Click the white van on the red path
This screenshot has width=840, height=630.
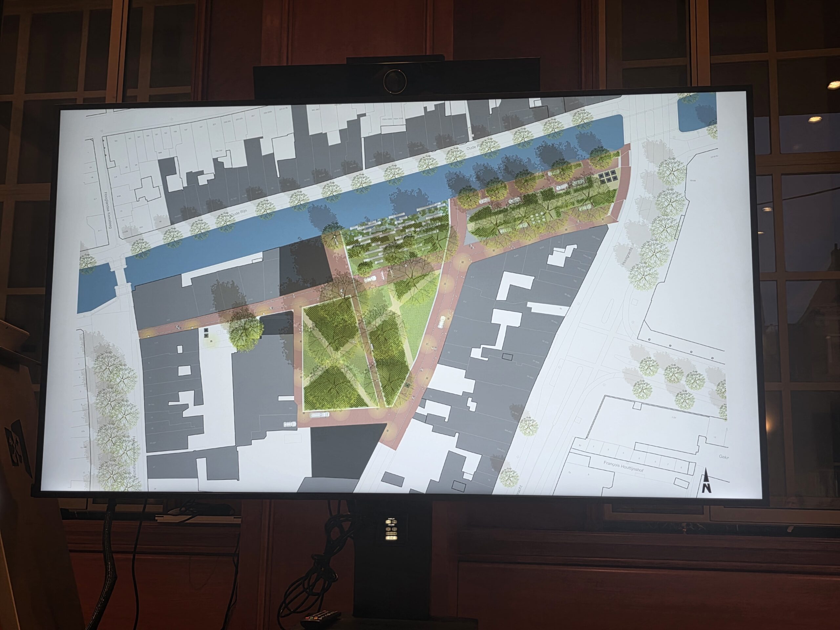[x=442, y=323]
